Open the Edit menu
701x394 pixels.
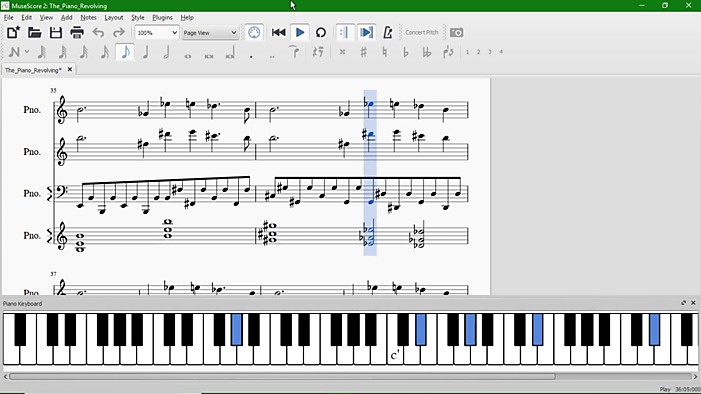26,17
